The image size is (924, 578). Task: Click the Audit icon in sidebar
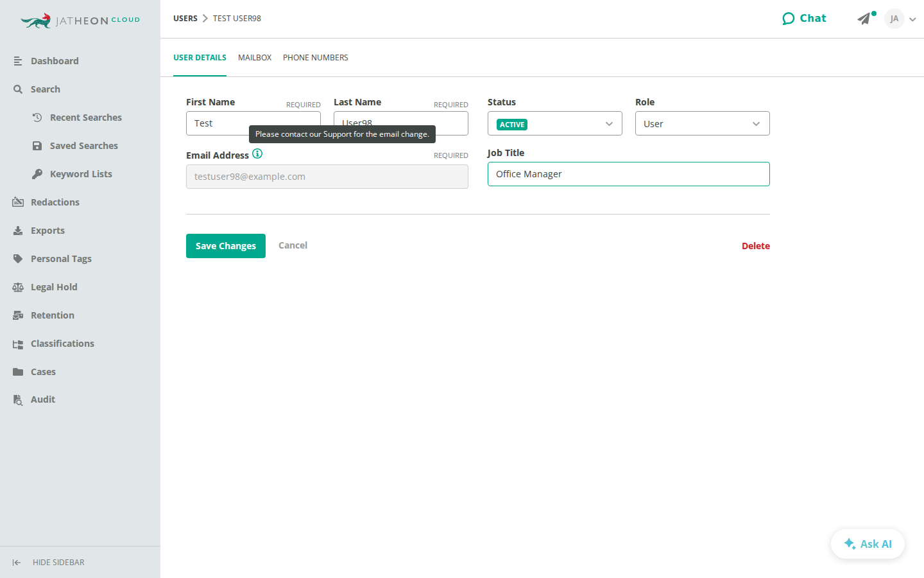(x=18, y=400)
